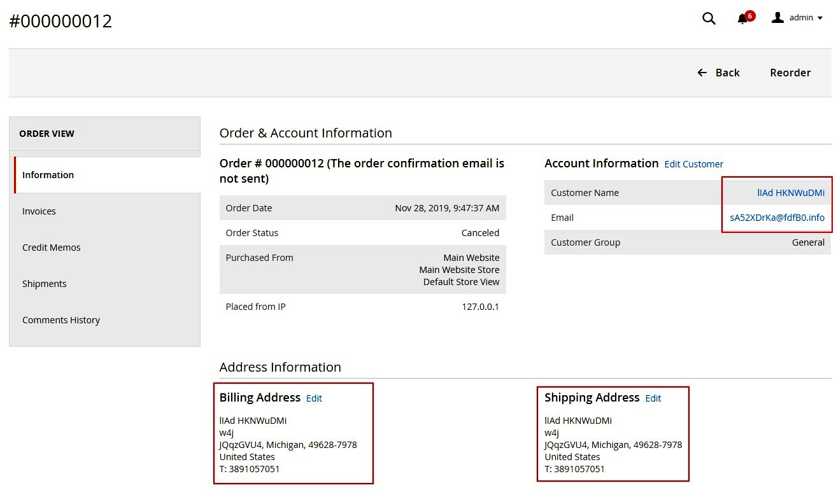Open the notifications bell
The image size is (836, 504).
pos(742,19)
